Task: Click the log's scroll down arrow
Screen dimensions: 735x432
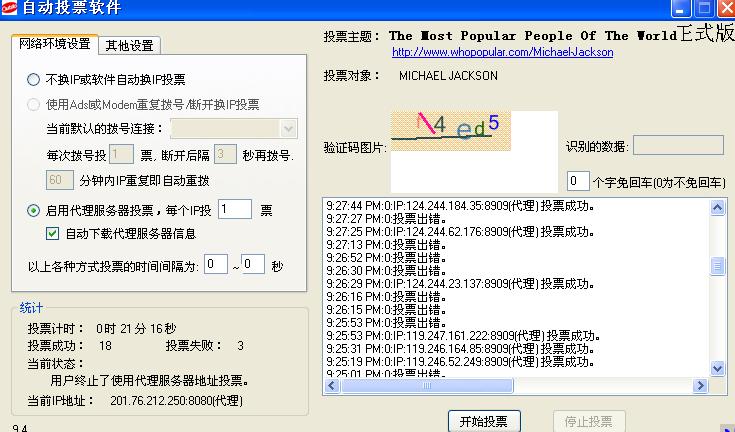Action: point(717,368)
